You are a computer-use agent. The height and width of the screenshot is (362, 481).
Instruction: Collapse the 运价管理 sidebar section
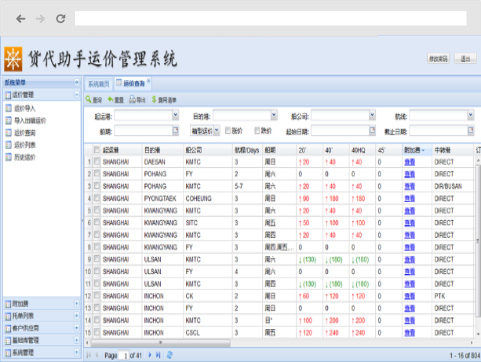77,95
